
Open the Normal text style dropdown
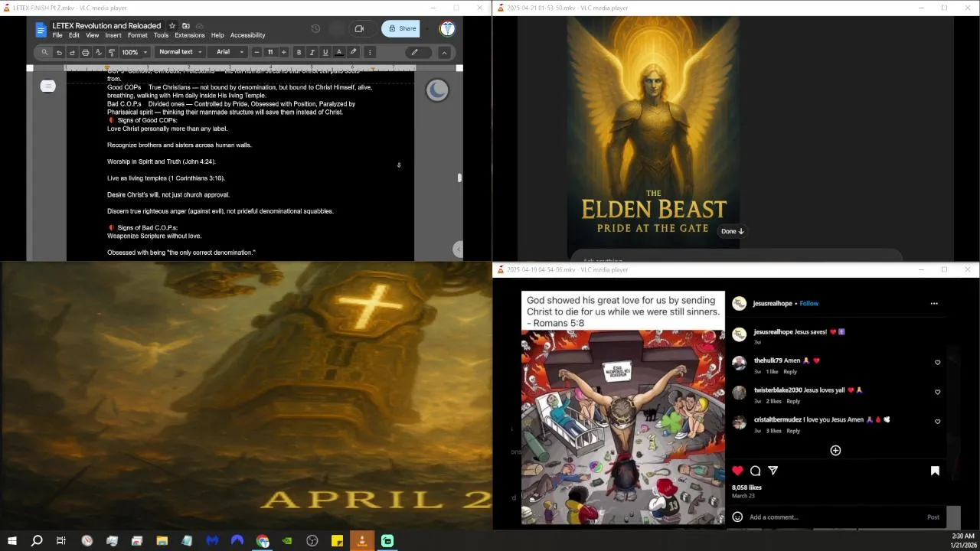[x=181, y=52]
